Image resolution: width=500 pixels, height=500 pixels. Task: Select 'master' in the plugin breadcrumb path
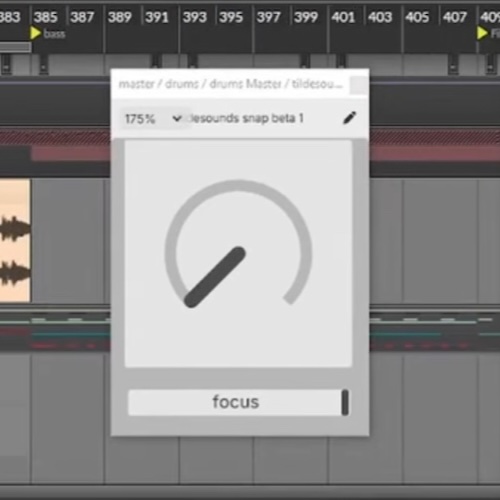tap(136, 84)
